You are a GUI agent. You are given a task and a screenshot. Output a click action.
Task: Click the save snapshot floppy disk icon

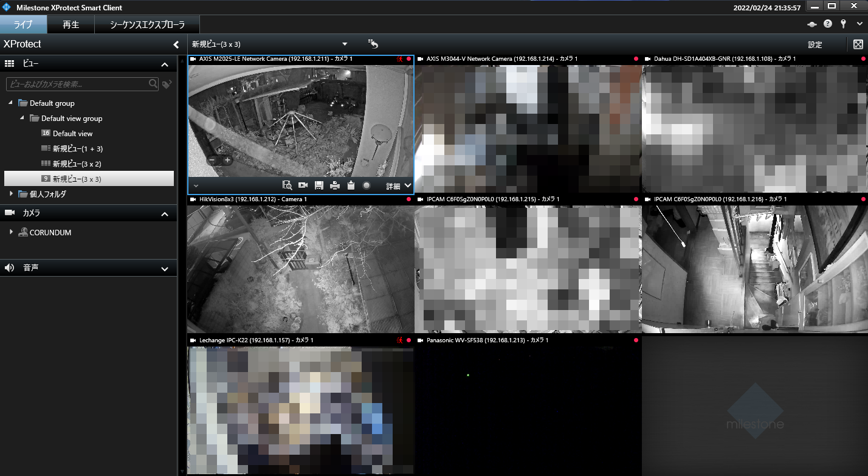319,185
